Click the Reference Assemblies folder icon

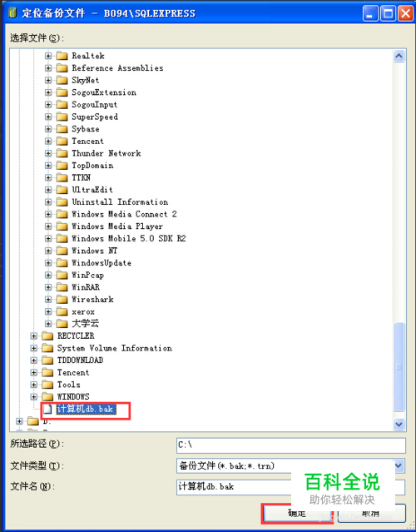coord(62,68)
